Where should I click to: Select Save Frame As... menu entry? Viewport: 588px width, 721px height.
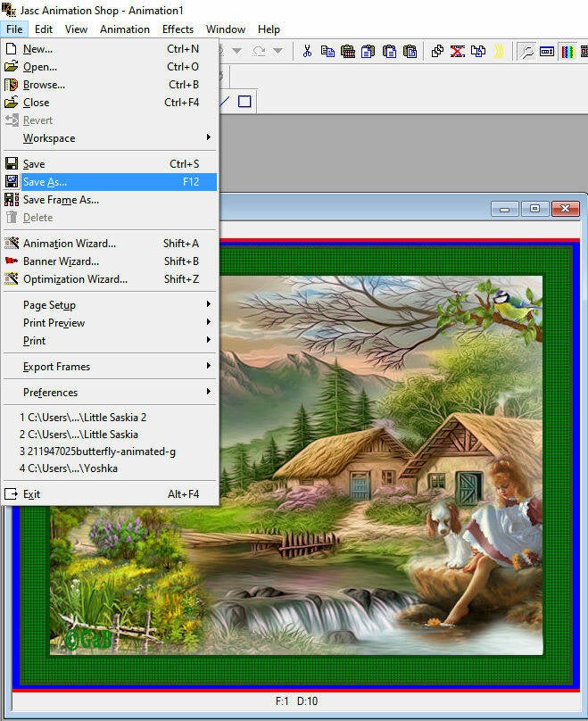click(x=110, y=200)
